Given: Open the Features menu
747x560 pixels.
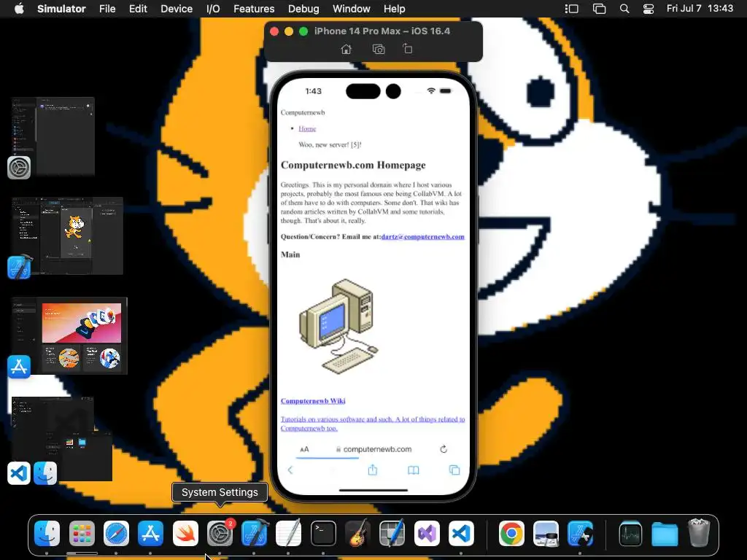Looking at the screenshot, I should point(254,9).
